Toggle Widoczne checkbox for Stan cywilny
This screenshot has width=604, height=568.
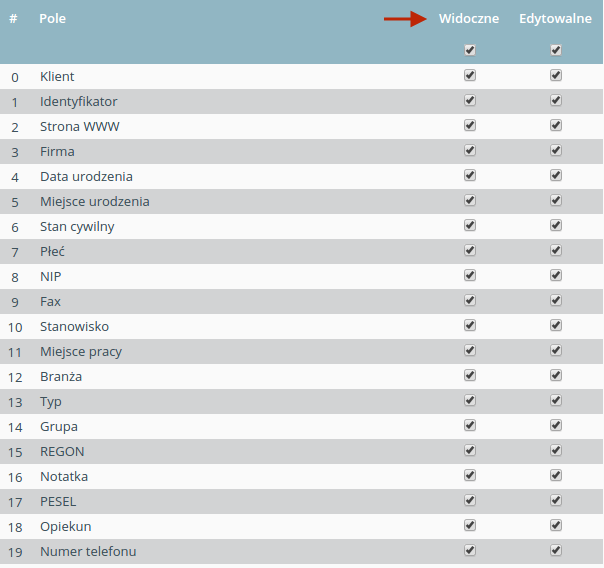coord(470,225)
